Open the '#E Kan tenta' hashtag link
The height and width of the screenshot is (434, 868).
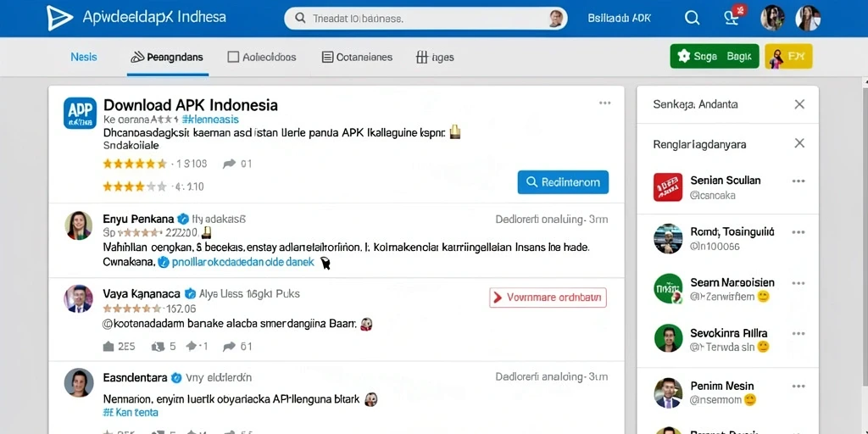point(131,413)
